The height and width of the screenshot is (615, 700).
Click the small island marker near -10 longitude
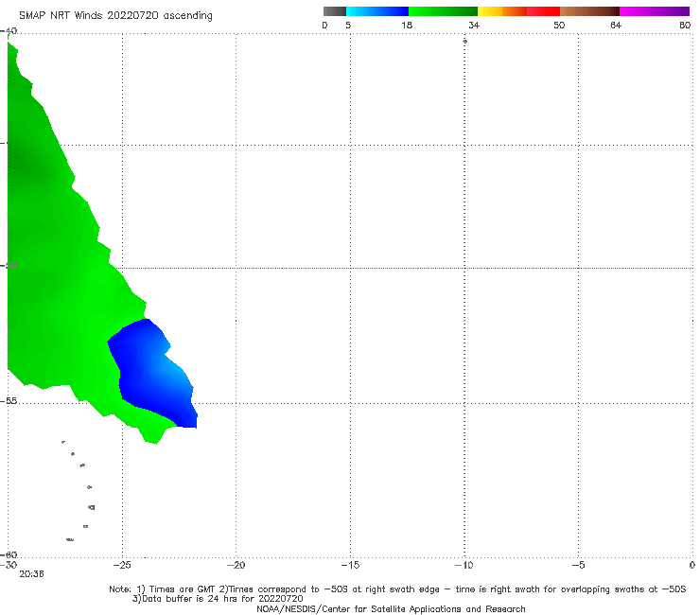click(464, 41)
